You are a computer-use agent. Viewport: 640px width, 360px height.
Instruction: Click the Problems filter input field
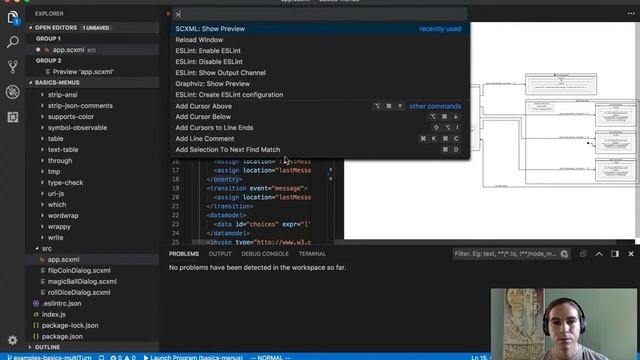point(505,254)
